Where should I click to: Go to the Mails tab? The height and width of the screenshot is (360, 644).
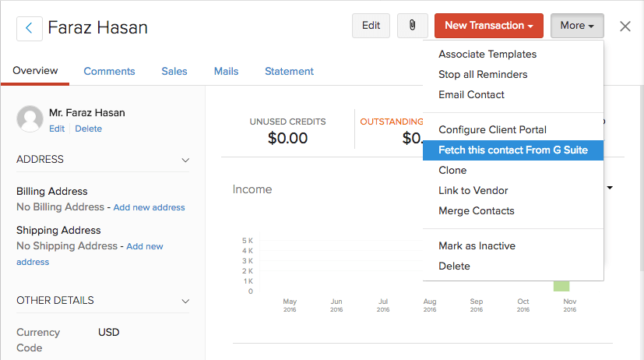(x=226, y=71)
